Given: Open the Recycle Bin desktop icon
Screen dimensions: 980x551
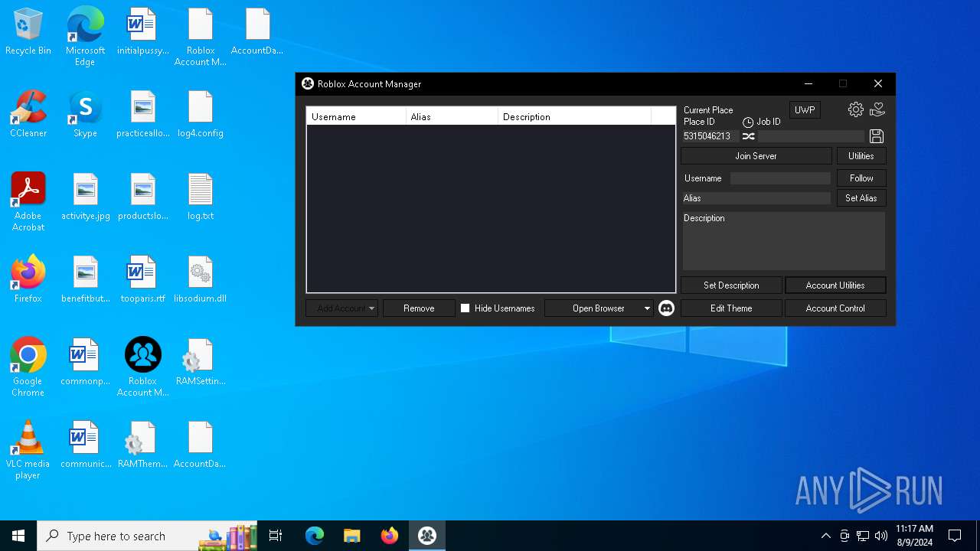Looking at the screenshot, I should click(x=28, y=32).
